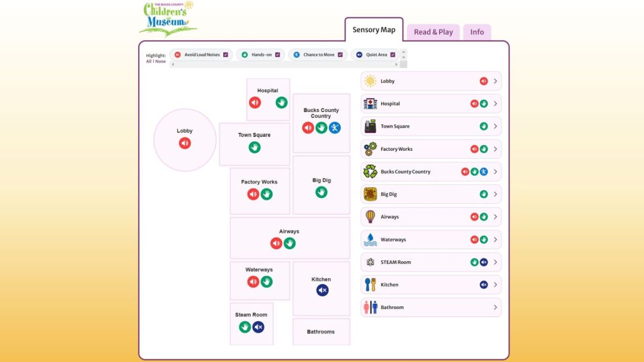Open the Bathroom row chevron

pos(495,308)
